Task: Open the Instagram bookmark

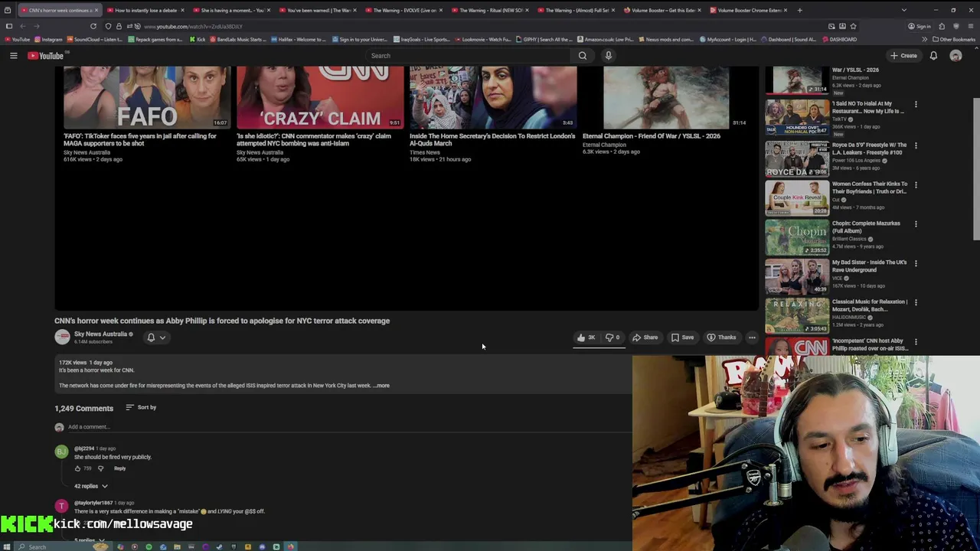Action: [48, 39]
